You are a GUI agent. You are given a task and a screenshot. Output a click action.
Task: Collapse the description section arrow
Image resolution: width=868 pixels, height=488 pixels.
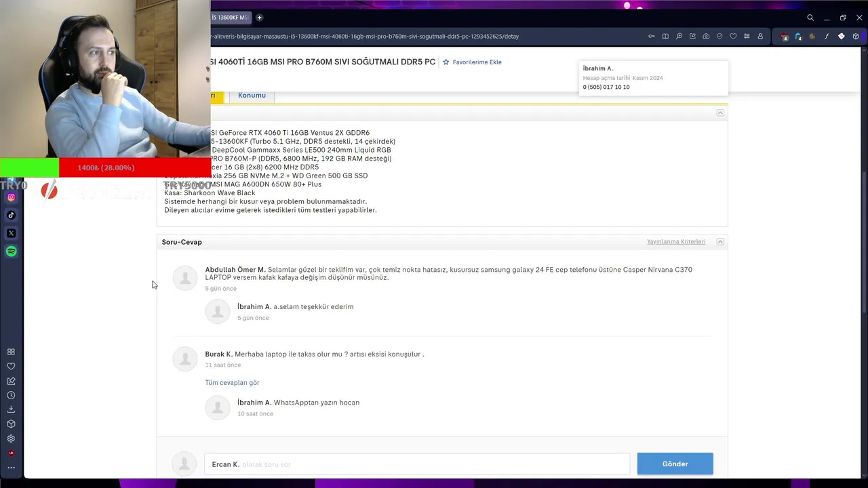click(720, 113)
